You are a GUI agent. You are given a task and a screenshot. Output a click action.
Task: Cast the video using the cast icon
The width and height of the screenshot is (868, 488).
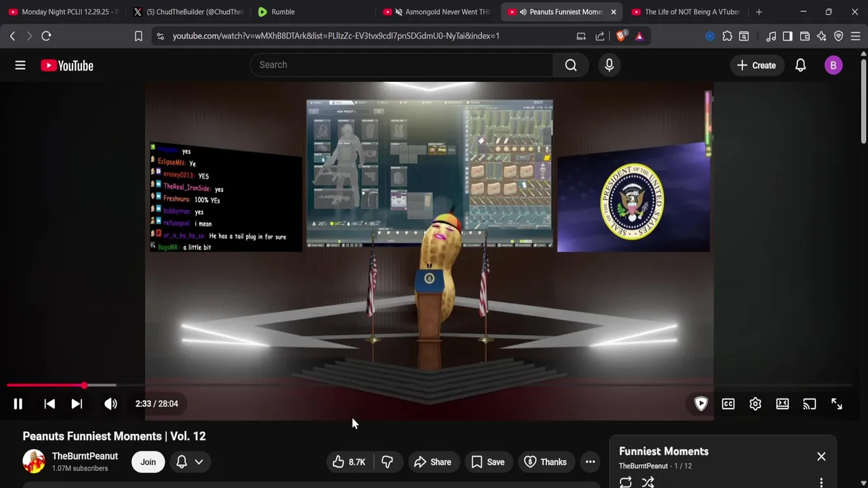810,404
